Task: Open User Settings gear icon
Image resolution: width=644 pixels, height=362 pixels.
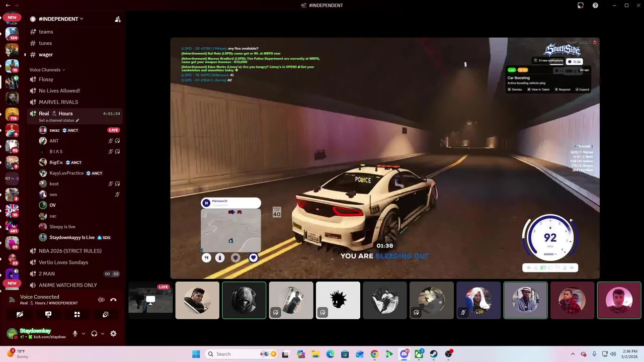Action: pos(113,333)
